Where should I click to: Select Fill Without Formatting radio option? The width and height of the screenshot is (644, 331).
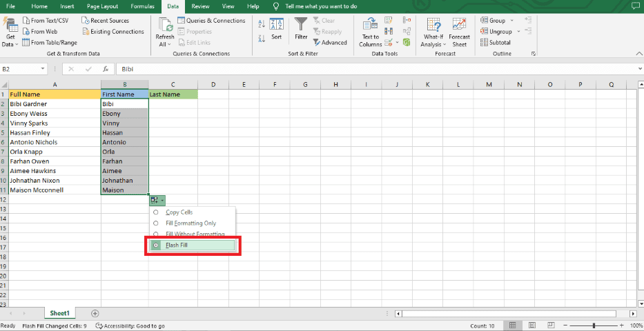coord(156,234)
